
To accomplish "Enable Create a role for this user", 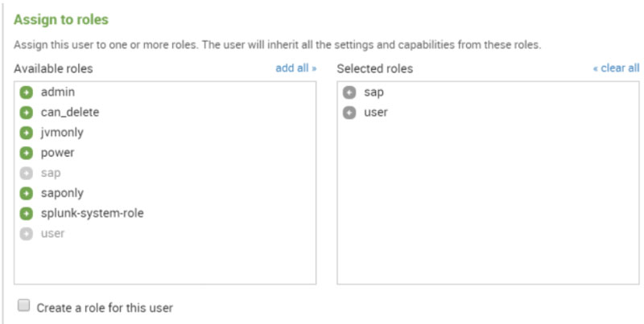I will click(x=24, y=306).
